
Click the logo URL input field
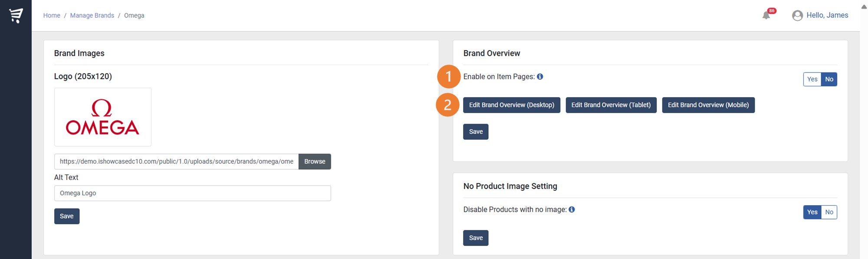coord(176,162)
